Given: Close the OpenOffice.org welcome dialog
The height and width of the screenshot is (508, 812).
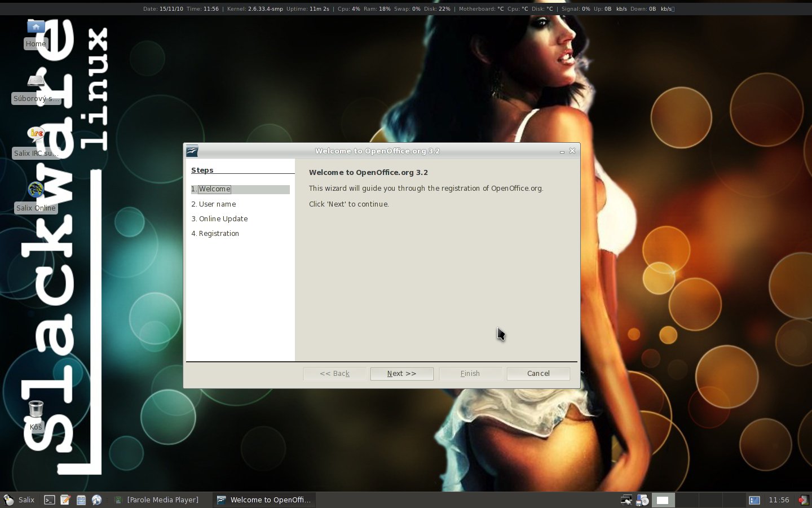Looking at the screenshot, I should tap(572, 151).
